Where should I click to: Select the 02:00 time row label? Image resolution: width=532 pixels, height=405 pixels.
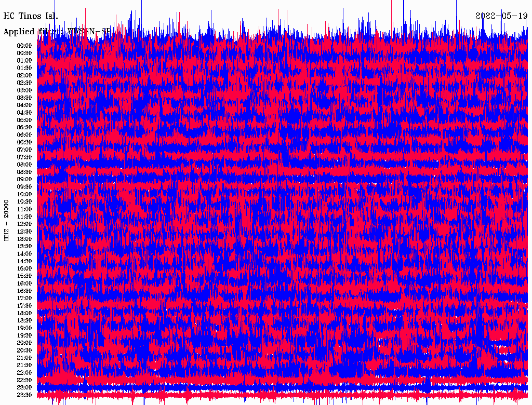[x=24, y=75]
